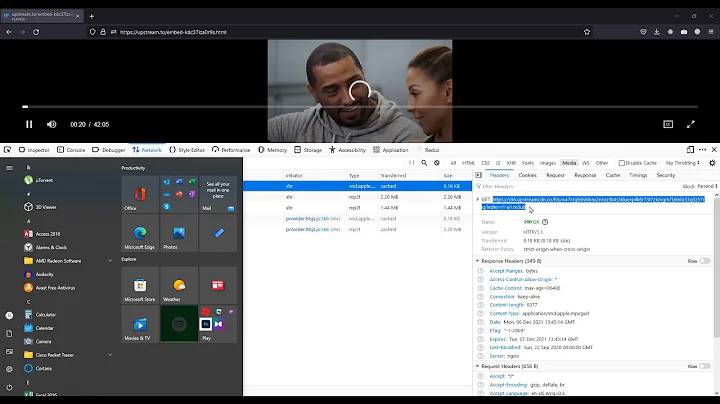This screenshot has height=404, width=720.
Task: Open the No Throttling dropdown
Action: click(683, 163)
